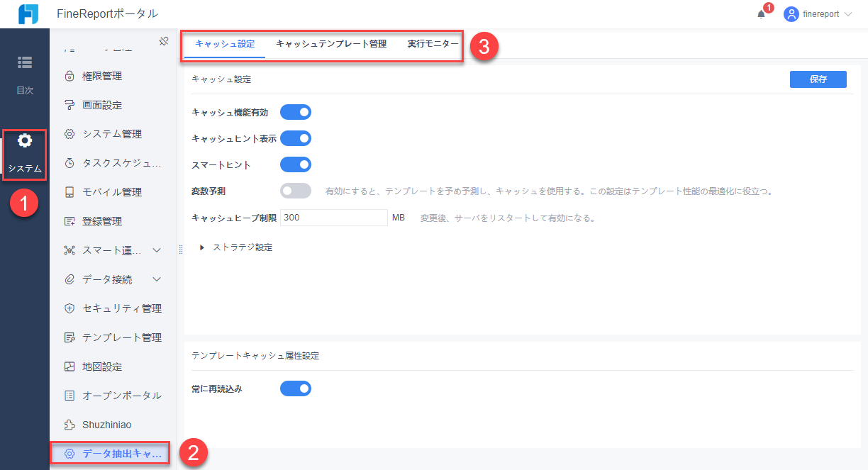Unpin the sidebar with pin icon
Image resolution: width=868 pixels, height=470 pixels.
click(163, 41)
